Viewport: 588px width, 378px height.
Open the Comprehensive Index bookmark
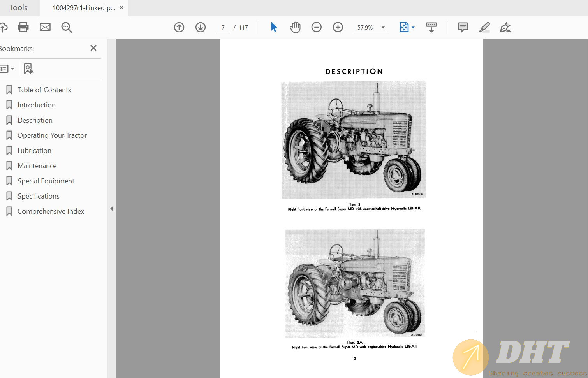coord(51,211)
